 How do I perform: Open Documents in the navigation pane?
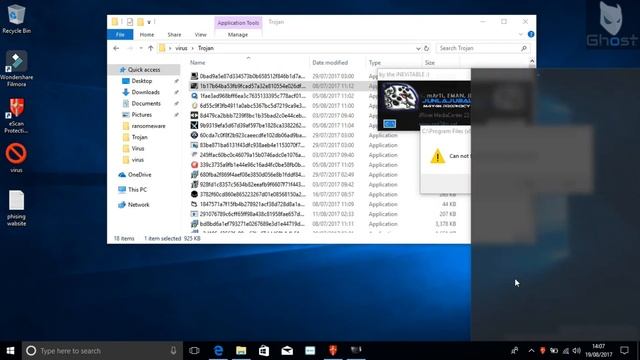coord(146,104)
